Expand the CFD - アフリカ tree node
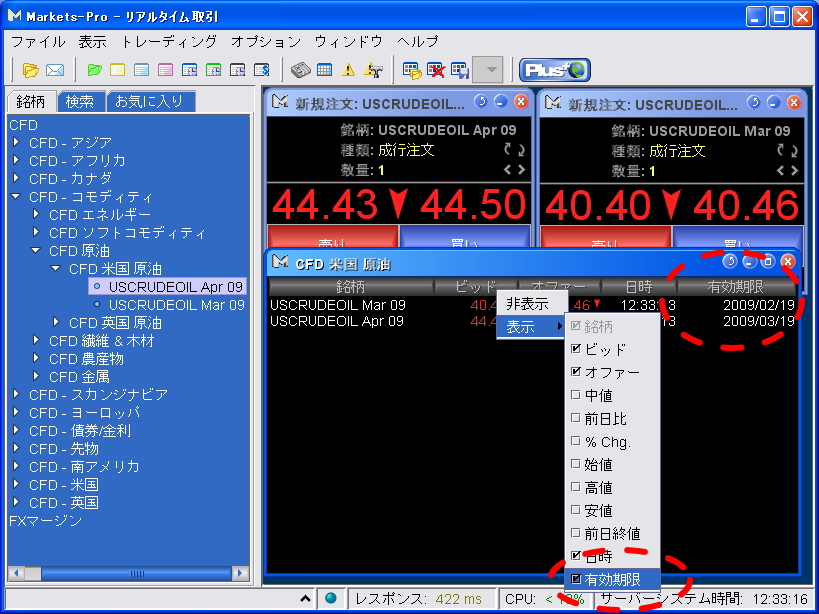 [16, 160]
